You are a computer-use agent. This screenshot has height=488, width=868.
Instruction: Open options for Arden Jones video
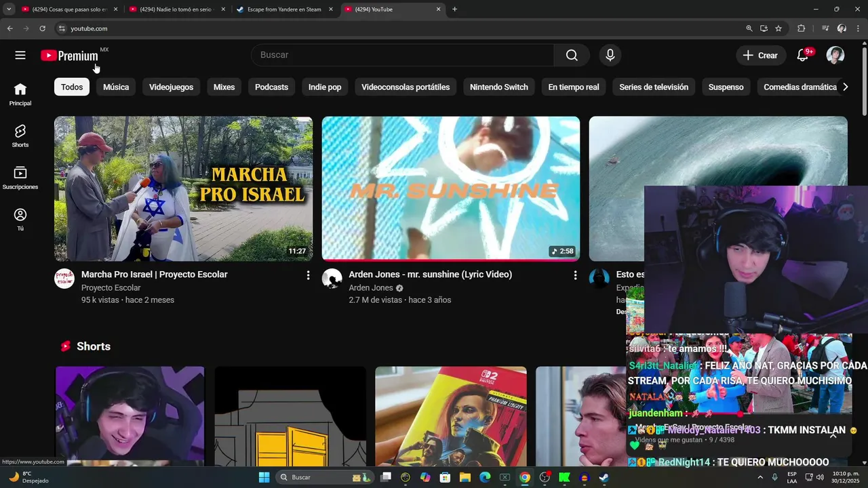[575, 275]
